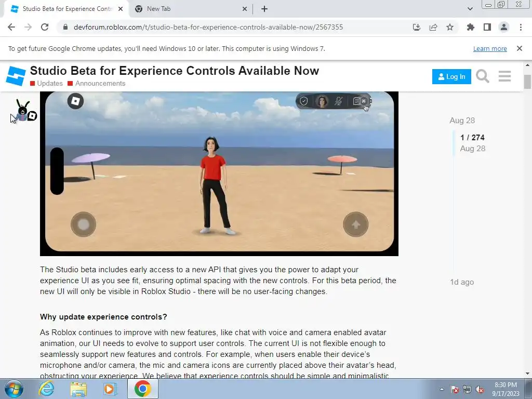This screenshot has height=399, width=532.
Task: Open the Chrome three-dot menu
Action: (521, 27)
